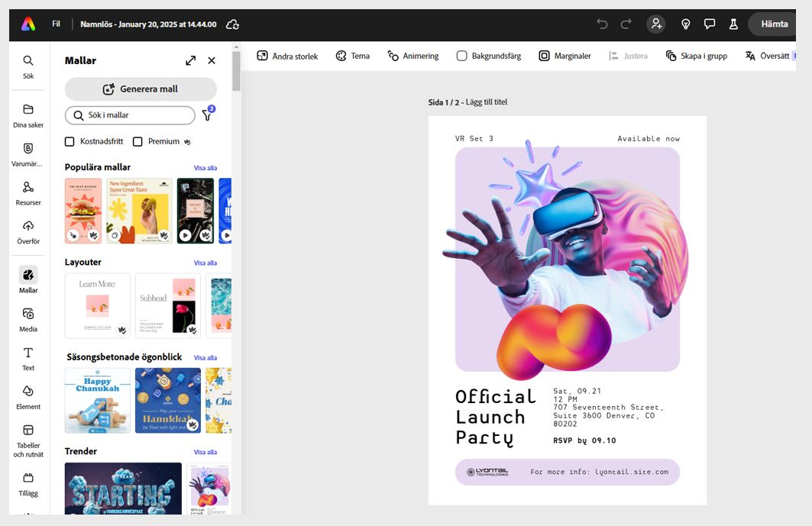Click the lightbulb ideas icon in the top bar

tap(685, 24)
